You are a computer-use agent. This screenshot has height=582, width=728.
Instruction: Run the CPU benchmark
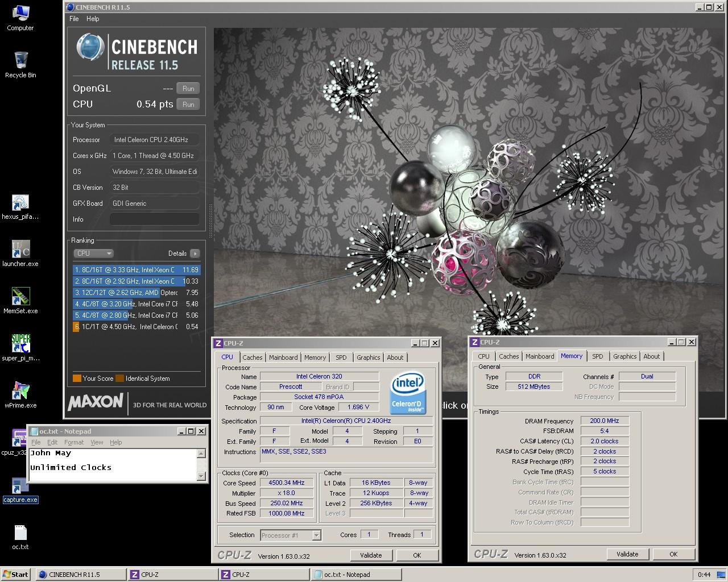pyautogui.click(x=188, y=105)
